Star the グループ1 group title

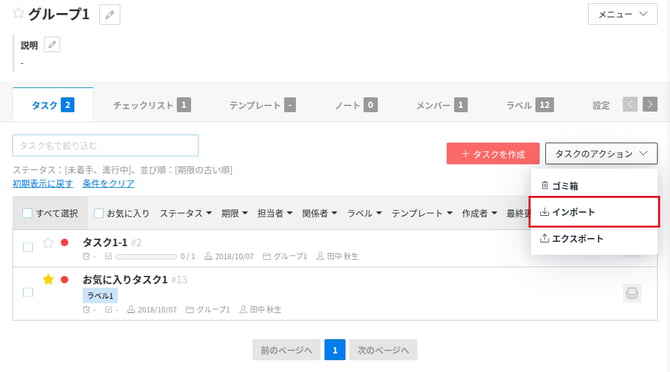coord(18,13)
